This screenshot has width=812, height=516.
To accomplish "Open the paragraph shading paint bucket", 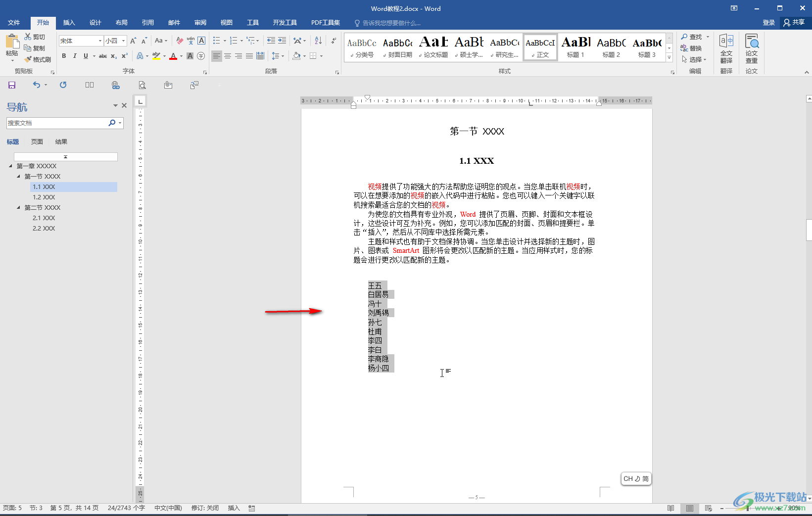I will [296, 56].
